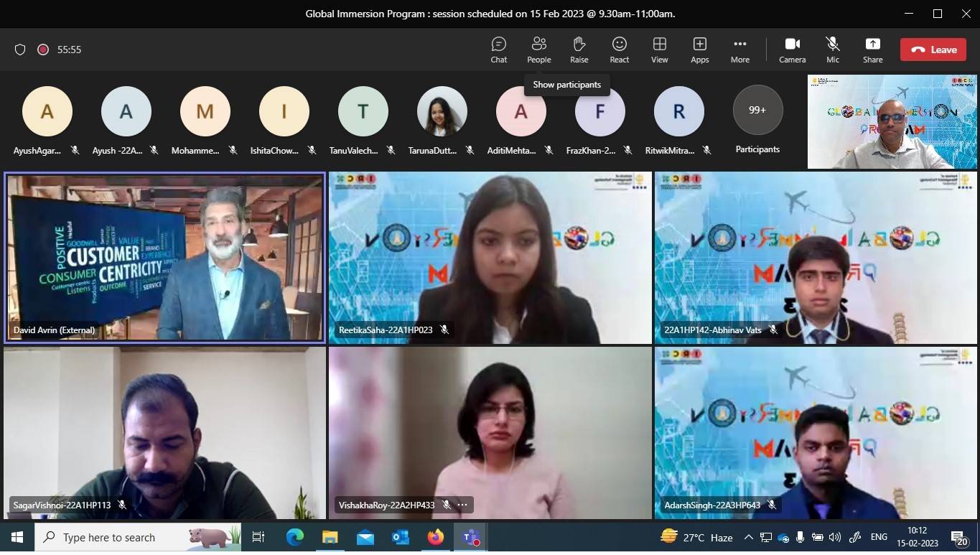Viewport: 980px width, 555px height.
Task: Select TanuValech... participant avatar
Action: [x=363, y=111]
